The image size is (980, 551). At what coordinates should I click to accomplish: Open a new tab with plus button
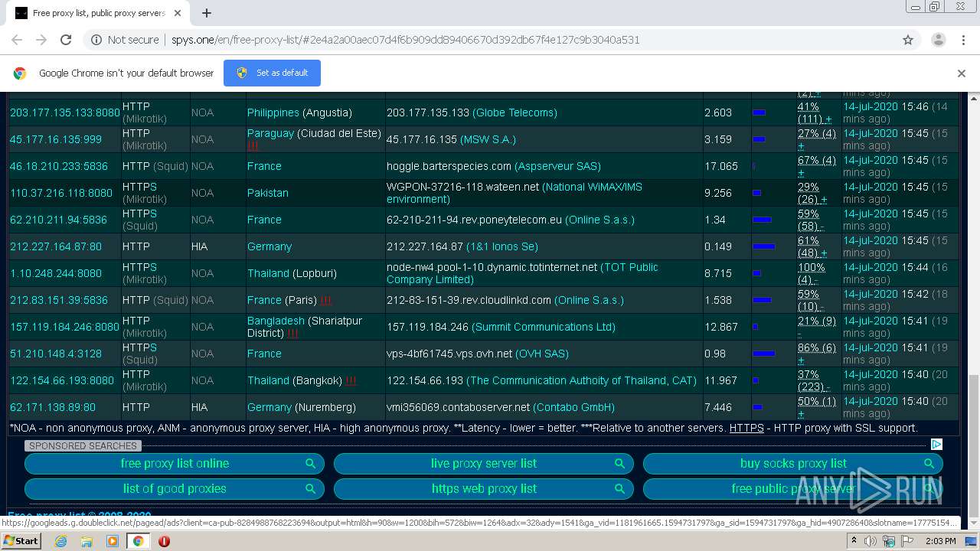pyautogui.click(x=207, y=13)
